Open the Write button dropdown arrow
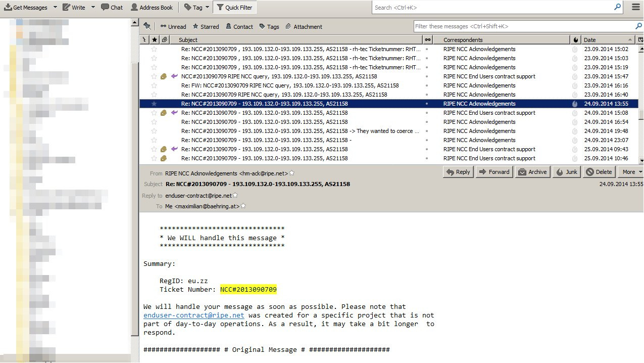644x363 pixels. 93,8
